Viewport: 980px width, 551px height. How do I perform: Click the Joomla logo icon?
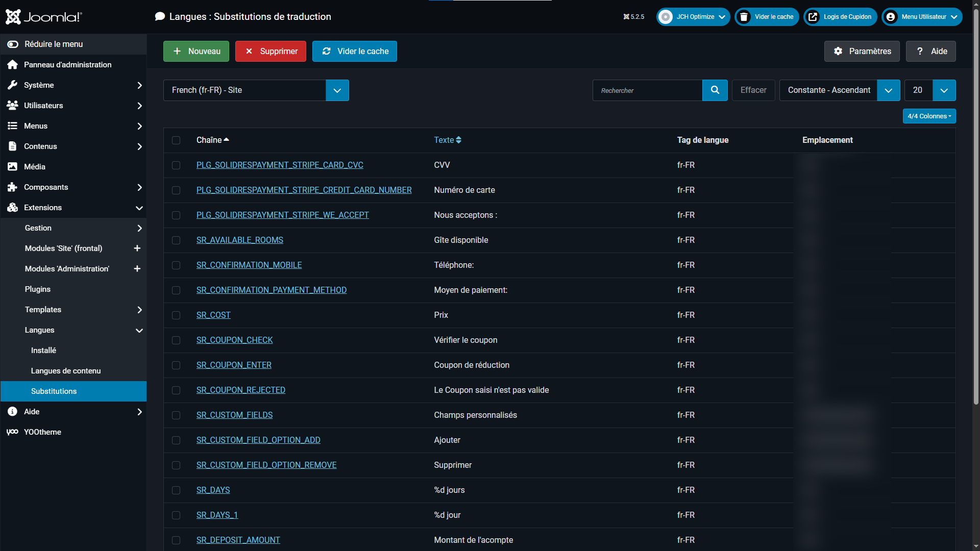13,17
